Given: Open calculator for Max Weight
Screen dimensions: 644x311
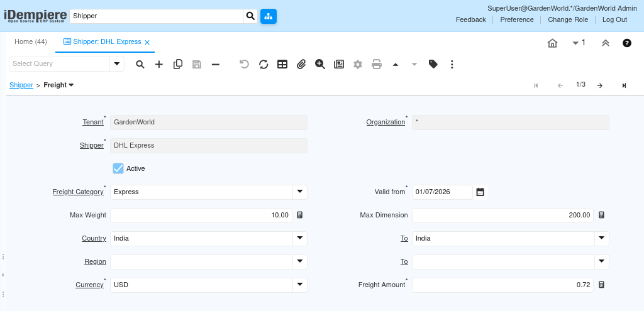Looking at the screenshot, I should (x=300, y=215).
